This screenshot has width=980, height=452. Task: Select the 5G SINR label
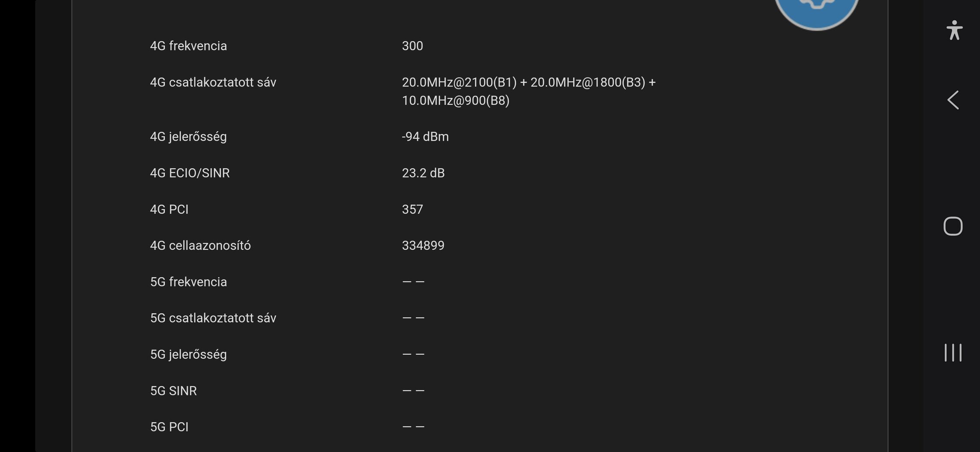173,391
